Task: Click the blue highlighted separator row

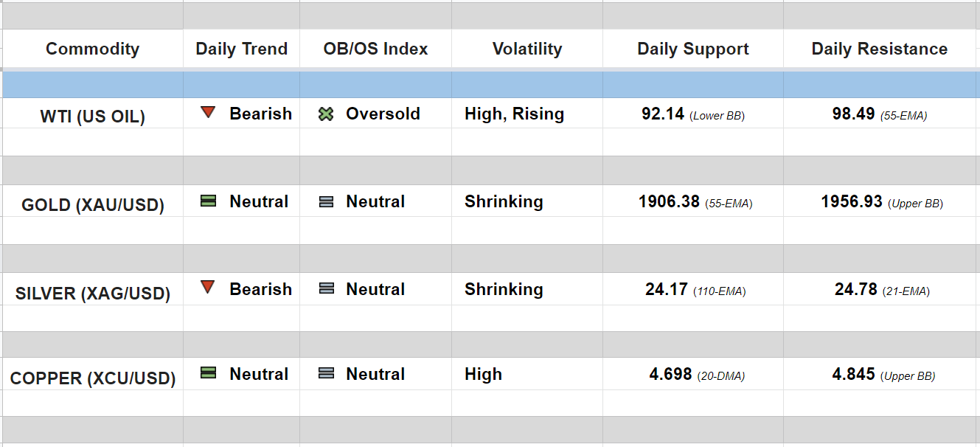Action: click(490, 85)
